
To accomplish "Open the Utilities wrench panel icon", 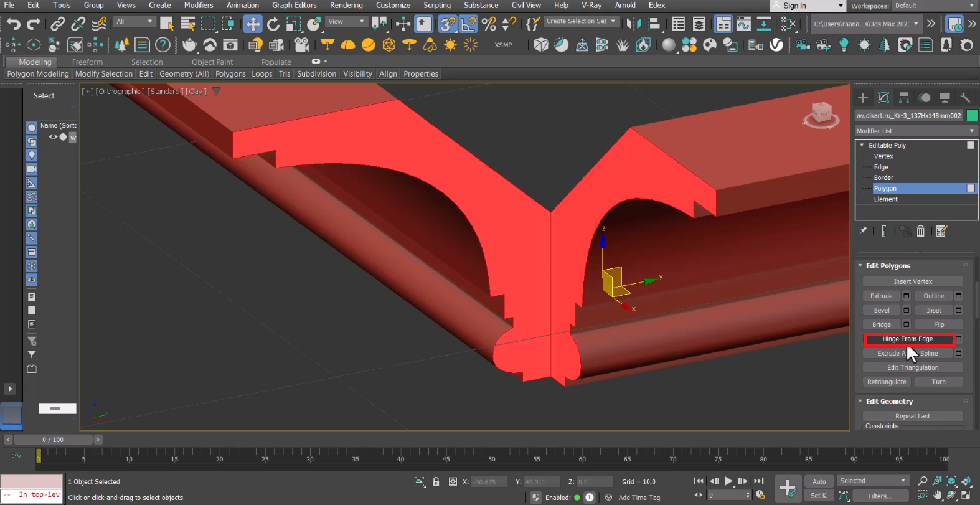I will (965, 98).
